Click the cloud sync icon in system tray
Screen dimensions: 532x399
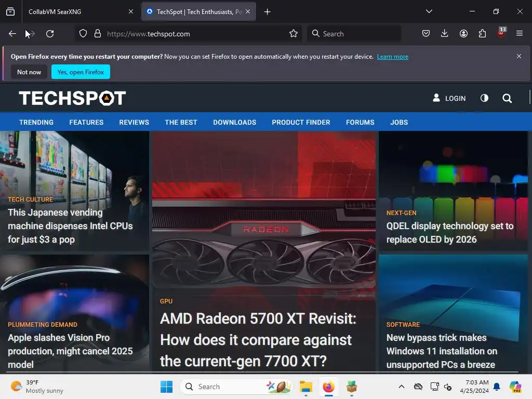pyautogui.click(x=418, y=387)
